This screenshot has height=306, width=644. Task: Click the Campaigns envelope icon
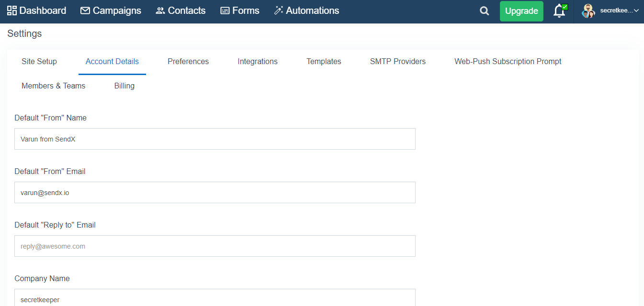(85, 11)
